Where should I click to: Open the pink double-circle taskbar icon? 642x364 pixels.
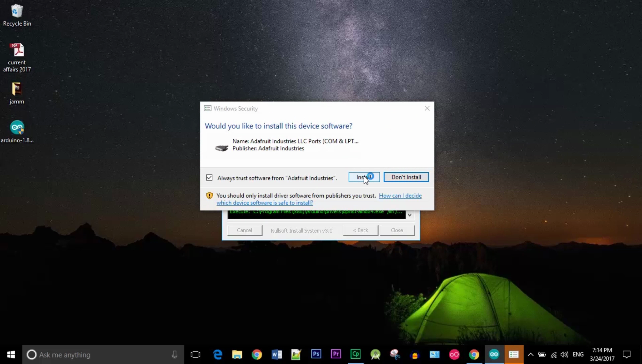tap(454, 354)
